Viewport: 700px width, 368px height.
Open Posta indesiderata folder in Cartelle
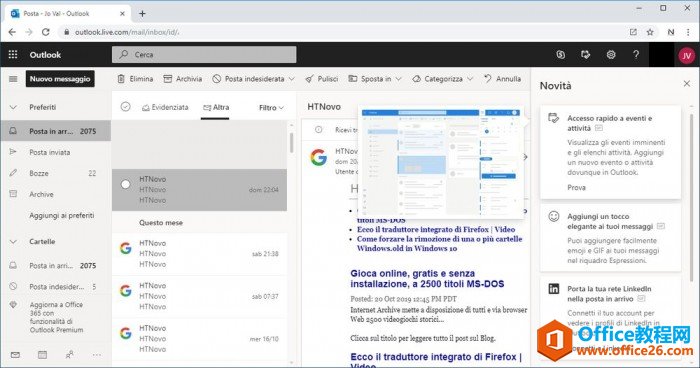click(x=56, y=287)
